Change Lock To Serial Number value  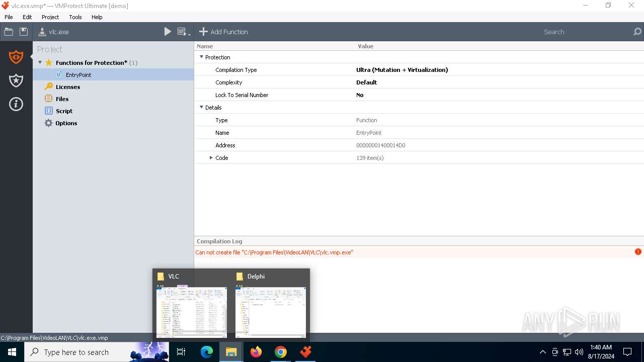click(x=360, y=95)
